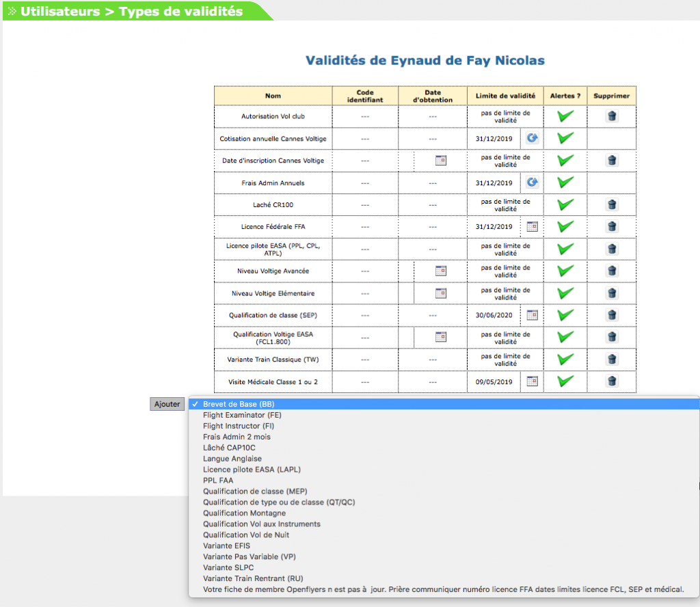Image resolution: width=700 pixels, height=607 pixels.
Task: Pick Langue Anglaise in dropdown
Action: pos(444,459)
